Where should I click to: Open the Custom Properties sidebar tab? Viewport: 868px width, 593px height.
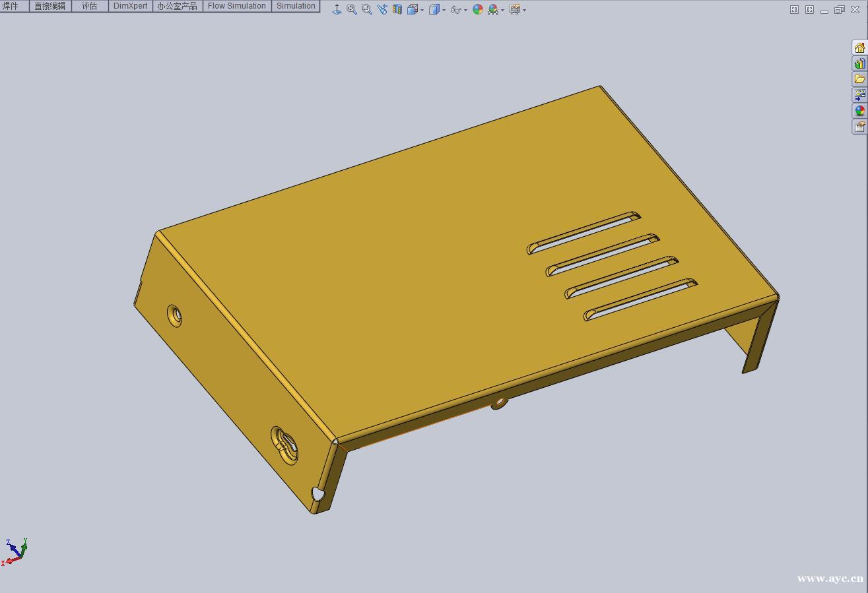pos(859,127)
